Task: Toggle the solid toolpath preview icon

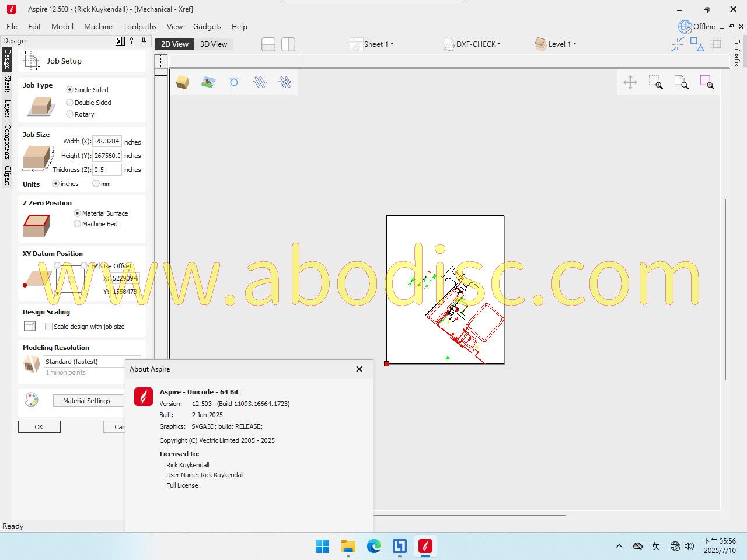Action: 285,82
